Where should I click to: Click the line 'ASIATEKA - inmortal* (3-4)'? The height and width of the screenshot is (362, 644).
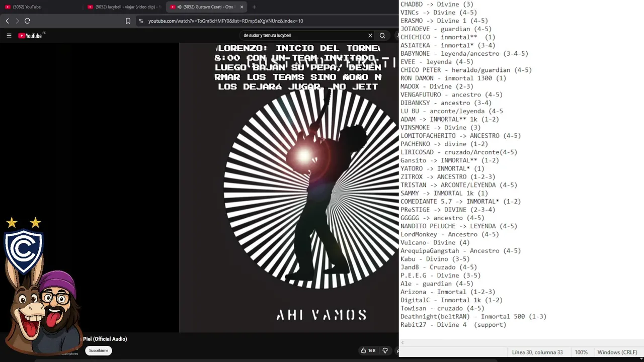[448, 45]
